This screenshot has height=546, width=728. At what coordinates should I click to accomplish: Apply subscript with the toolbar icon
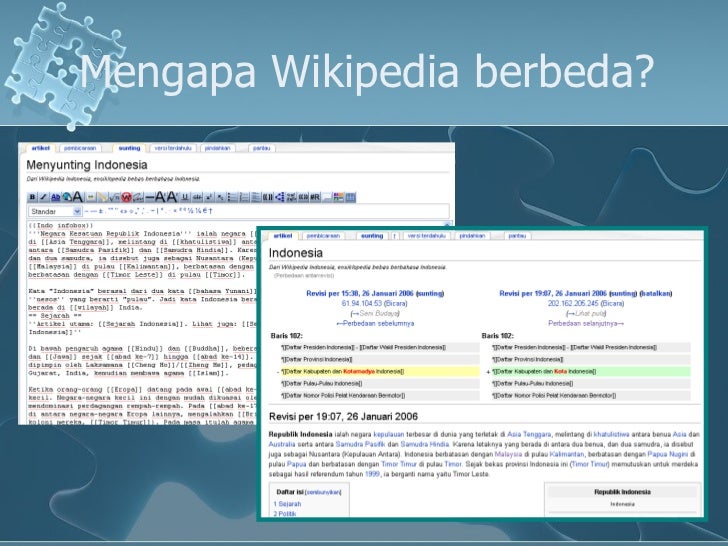pyautogui.click(x=221, y=197)
